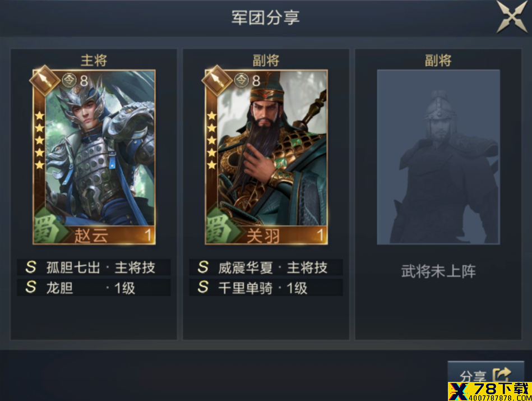Click the star rating column on 赵云 card
Image resolution: width=532 pixels, height=401 pixels.
click(40, 140)
